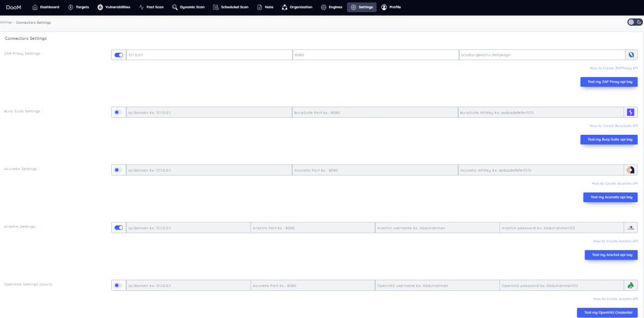Screen dimensions: 644x318
Task: Focus the OpenVAS Settings ip/domain field
Action: coord(188,285)
